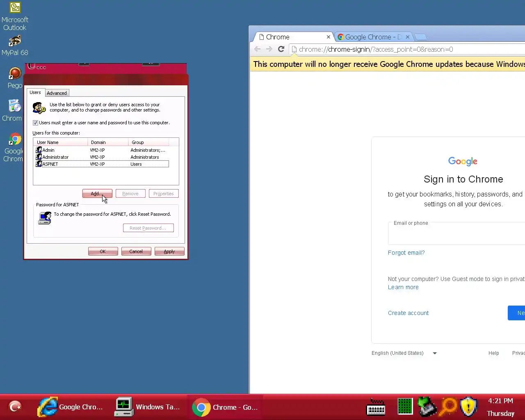The height and width of the screenshot is (420, 525).
Task: Open the MyPal 68 raccoon desktop icon
Action: 15,46
